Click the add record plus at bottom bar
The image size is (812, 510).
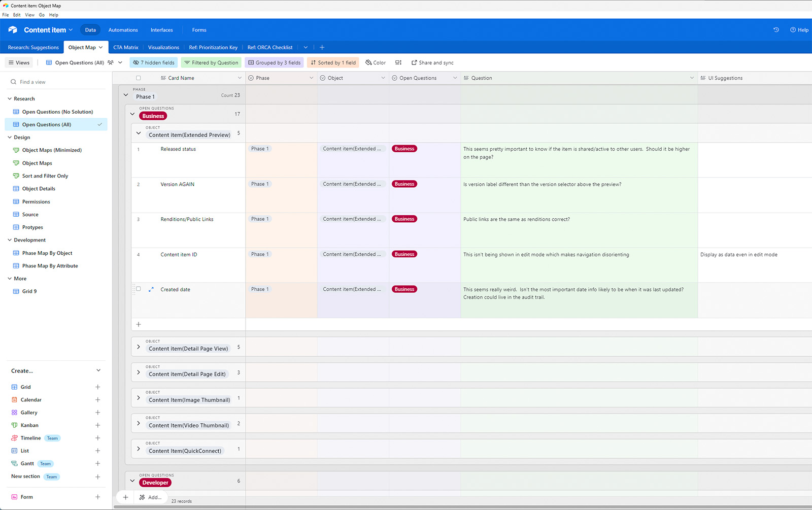(x=125, y=497)
